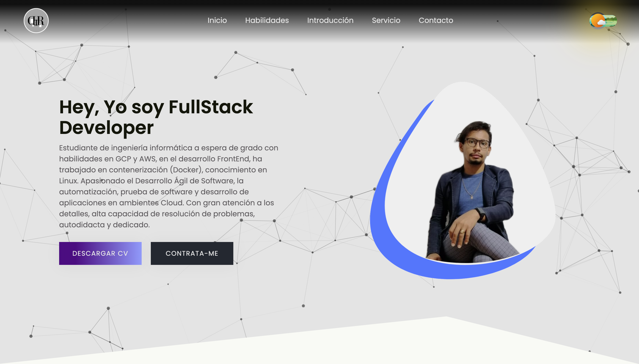The image size is (639, 364).
Task: Toggle the day/night theme switch
Action: (603, 21)
